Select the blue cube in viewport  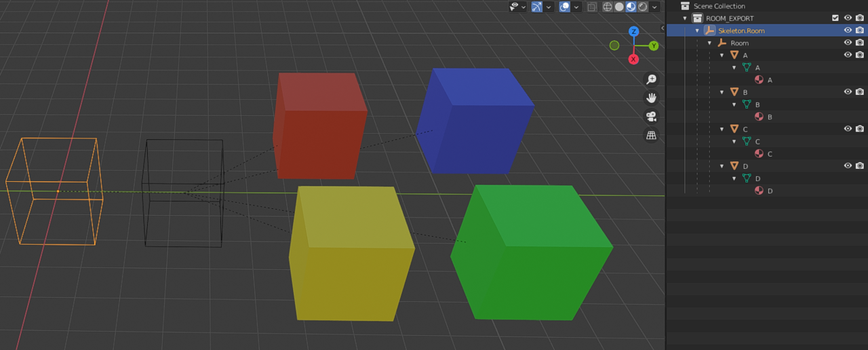(475, 121)
